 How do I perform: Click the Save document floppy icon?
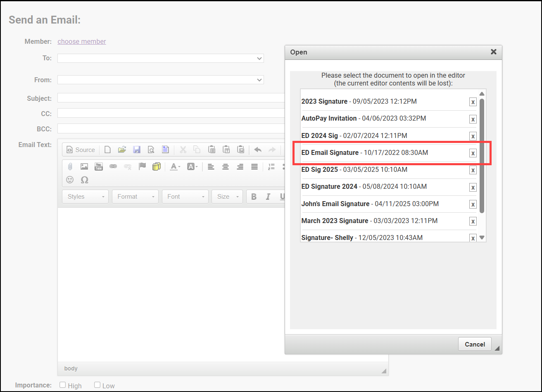pyautogui.click(x=136, y=150)
